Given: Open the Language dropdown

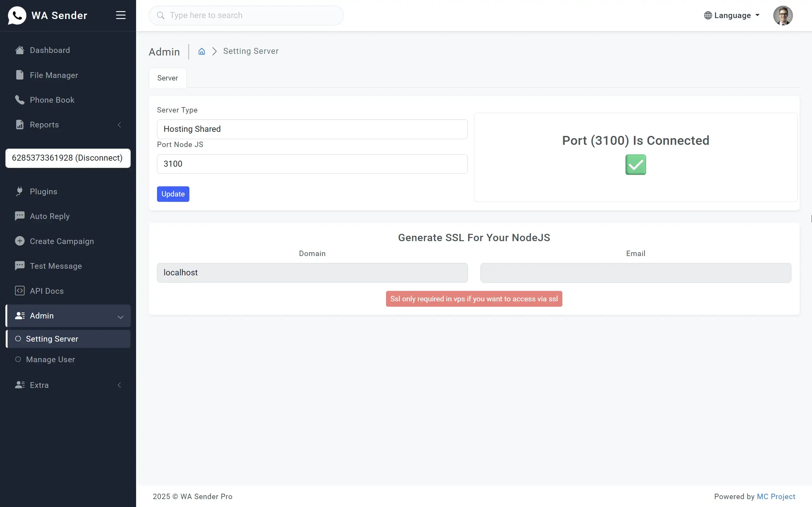Looking at the screenshot, I should pyautogui.click(x=731, y=15).
